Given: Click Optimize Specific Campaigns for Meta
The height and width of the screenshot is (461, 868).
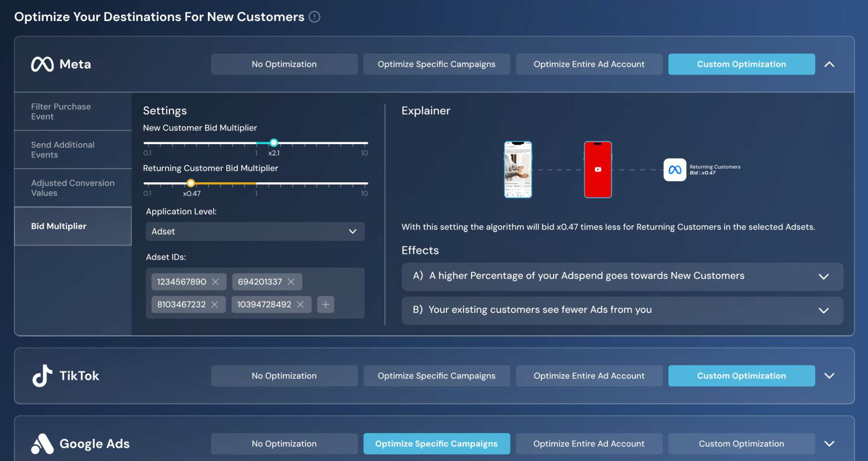Looking at the screenshot, I should point(436,64).
